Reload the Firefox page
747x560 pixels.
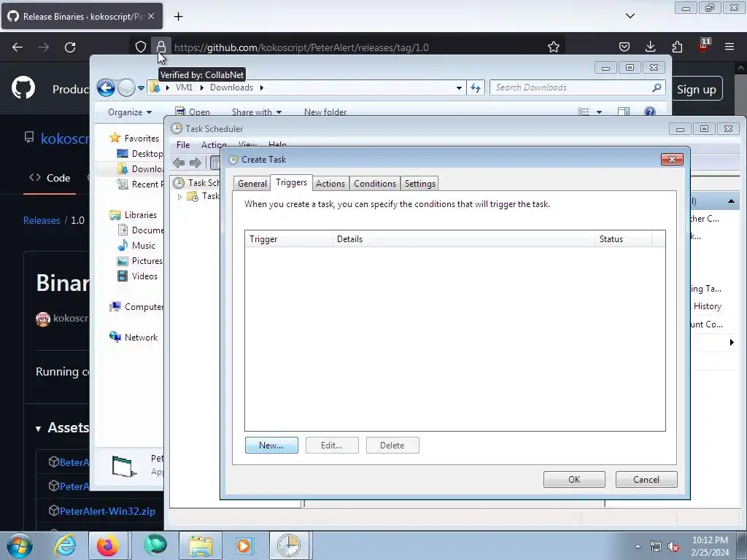(70, 47)
